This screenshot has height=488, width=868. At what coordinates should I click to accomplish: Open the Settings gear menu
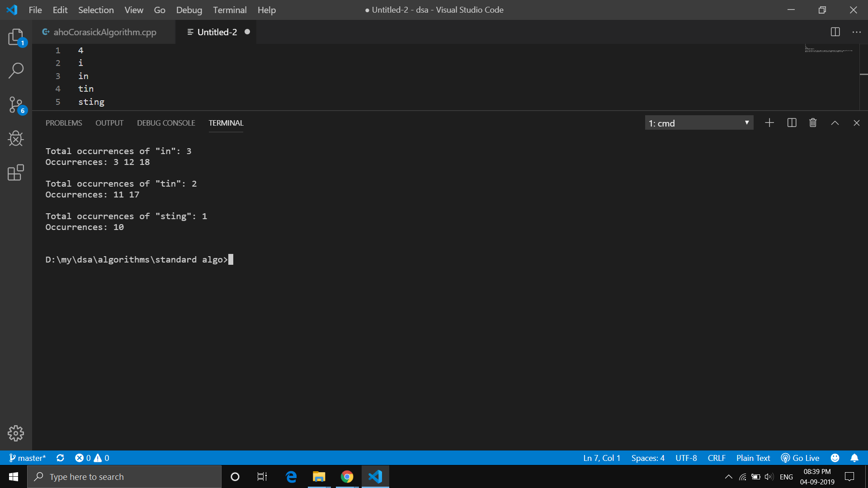click(16, 433)
